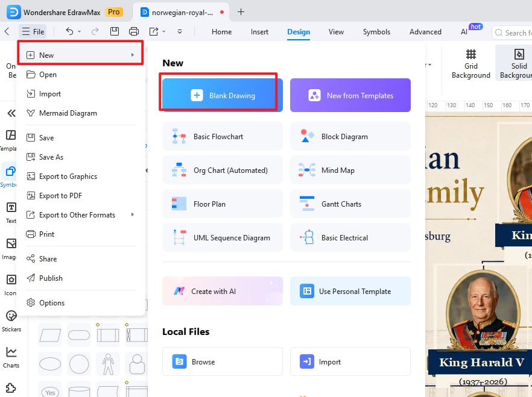This screenshot has width=532, height=397.
Task: Select the ellipse shape in library
Action: coord(50,364)
